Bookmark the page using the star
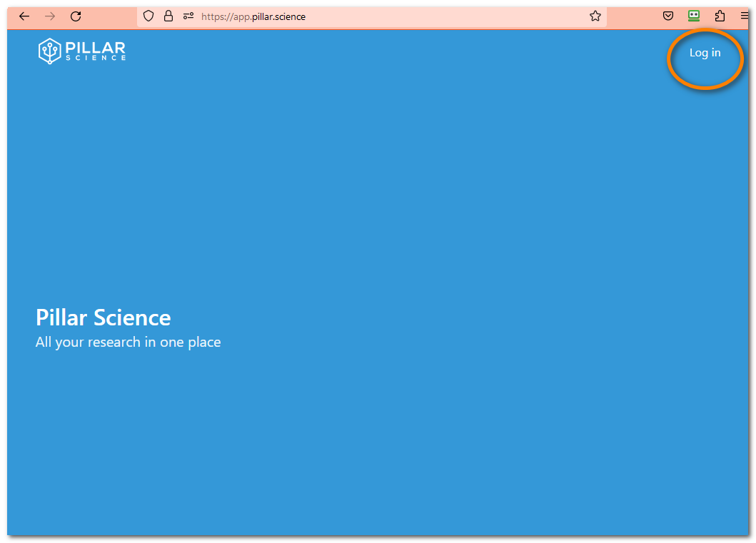Viewport: 756px width, 543px height. 595,16
